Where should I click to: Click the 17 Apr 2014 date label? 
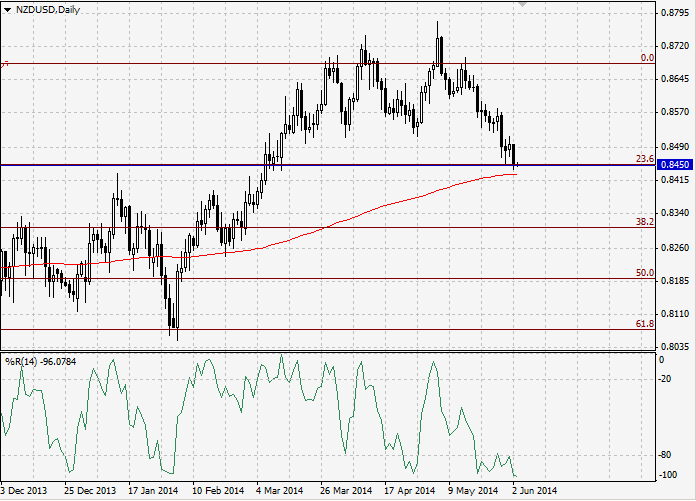click(409, 491)
